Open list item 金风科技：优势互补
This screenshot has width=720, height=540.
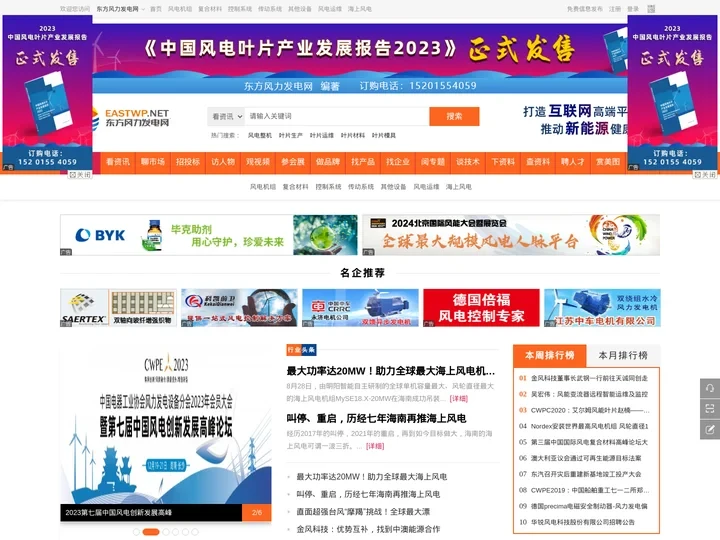(368, 529)
